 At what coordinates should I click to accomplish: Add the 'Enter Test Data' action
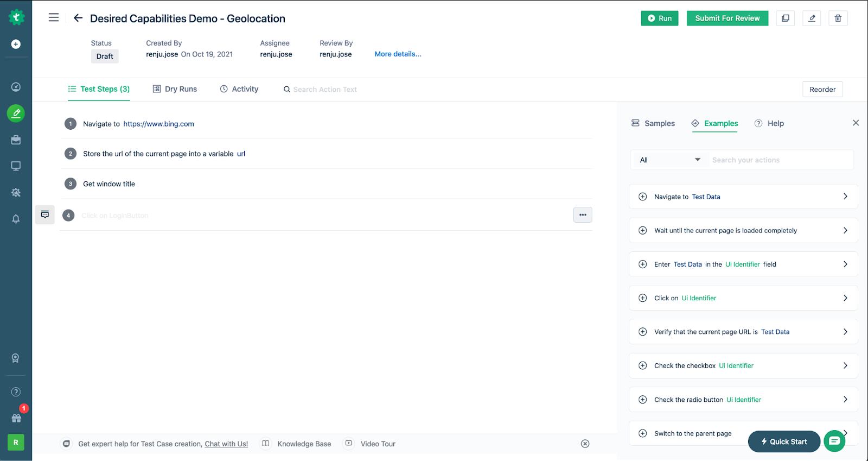tap(643, 264)
